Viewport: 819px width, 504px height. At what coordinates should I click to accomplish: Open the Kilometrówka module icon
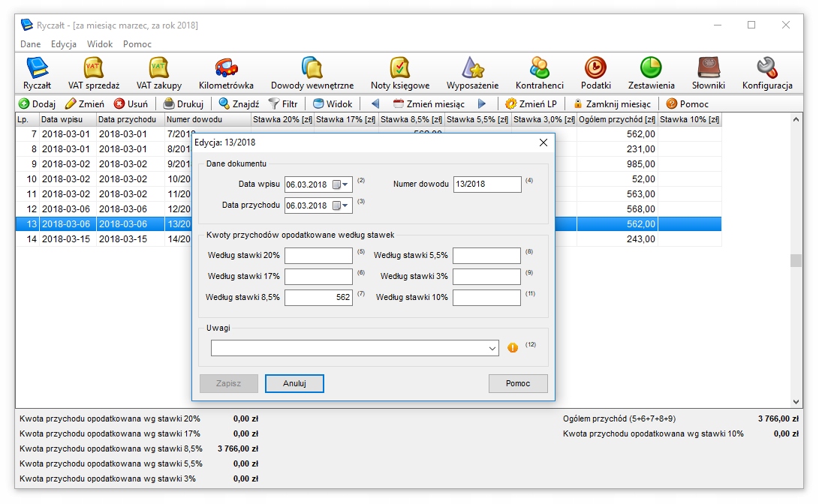(226, 68)
